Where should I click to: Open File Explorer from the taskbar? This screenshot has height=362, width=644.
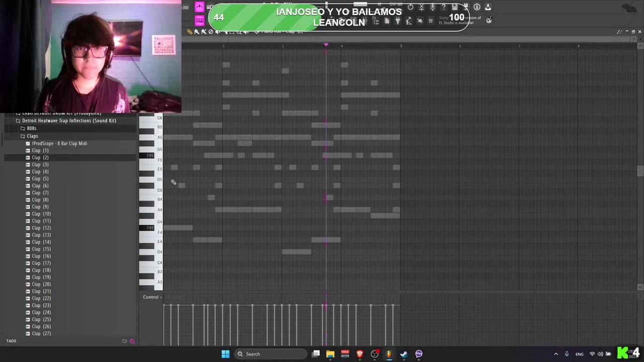pyautogui.click(x=330, y=354)
